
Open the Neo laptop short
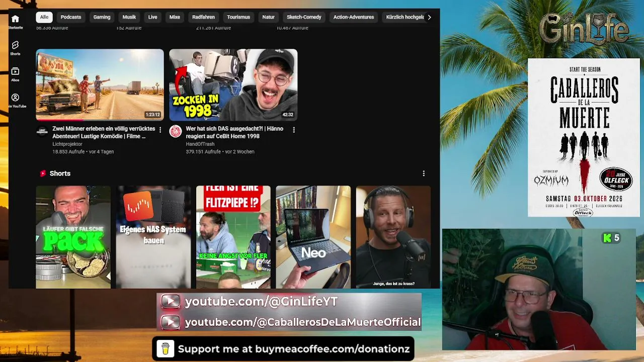(x=313, y=237)
